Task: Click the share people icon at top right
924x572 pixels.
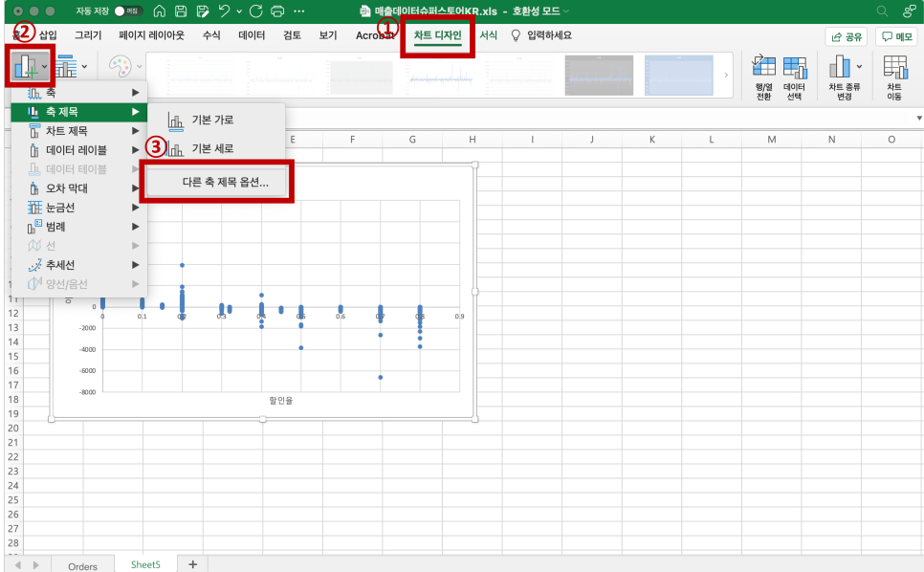Action: [910, 11]
